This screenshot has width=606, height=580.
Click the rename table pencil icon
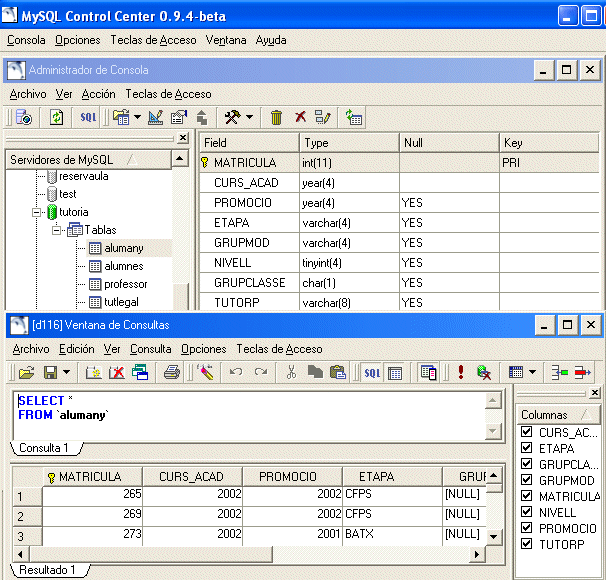pos(323,117)
